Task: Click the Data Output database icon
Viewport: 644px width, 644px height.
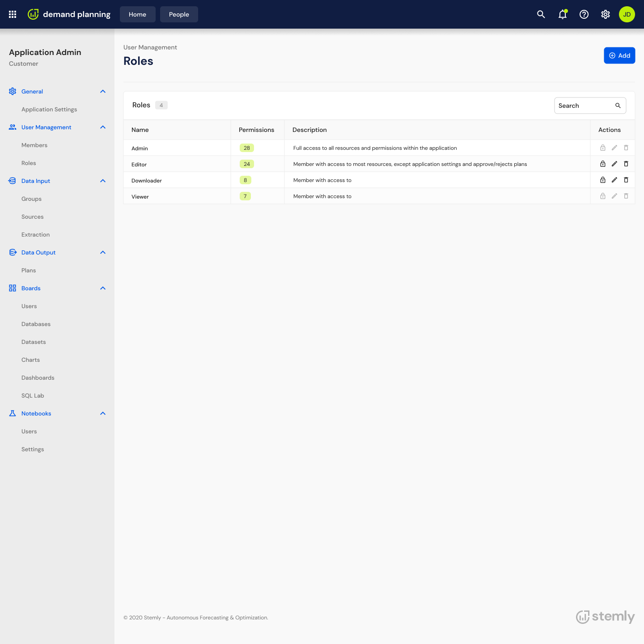Action: 13,252
